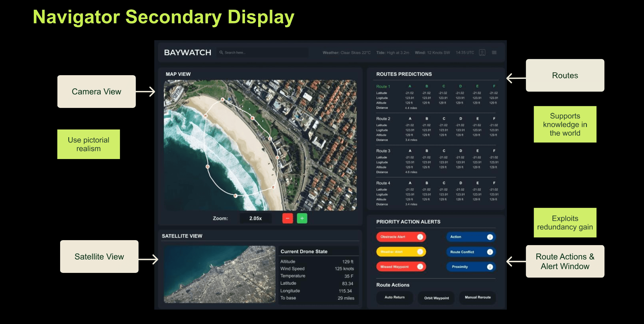This screenshot has width=644, height=324.
Task: Click the info icon on Obstacle Alert
Action: click(420, 237)
